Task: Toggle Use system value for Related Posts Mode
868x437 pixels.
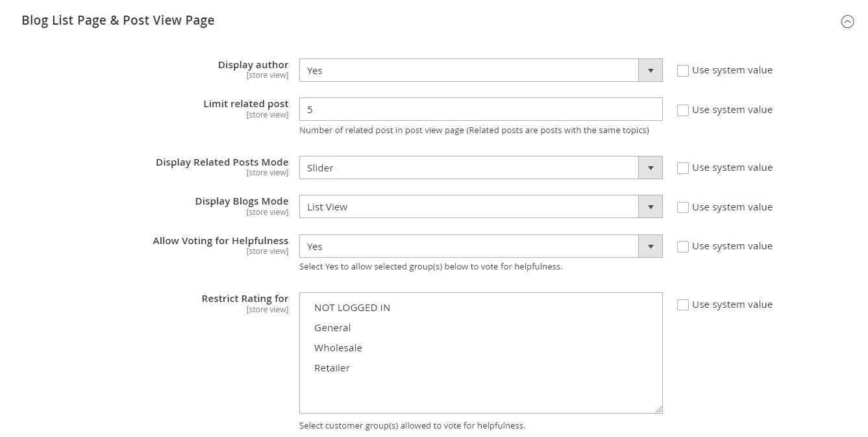Action: [683, 168]
